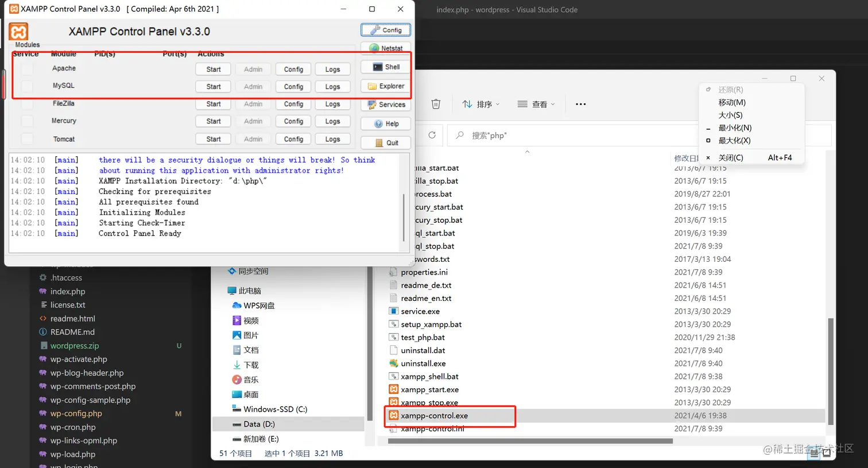Viewport: 868px width, 468px height.
Task: Select readme_en.txt in the file list
Action: click(425, 298)
